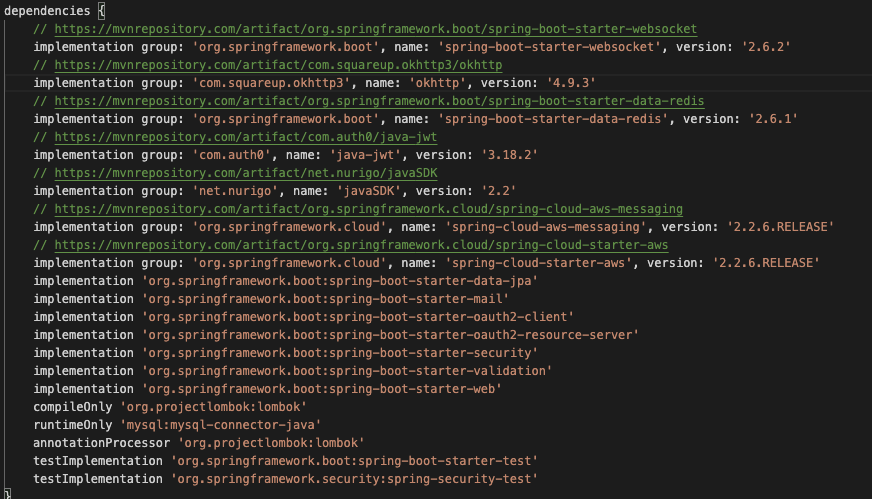This screenshot has width=872, height=499.
Task: Click the 'spring-boot-starter-websocket' name string
Action: pos(549,47)
